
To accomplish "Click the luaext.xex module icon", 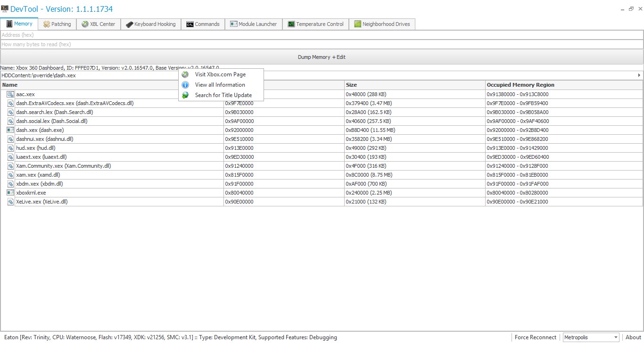I will point(10,157).
